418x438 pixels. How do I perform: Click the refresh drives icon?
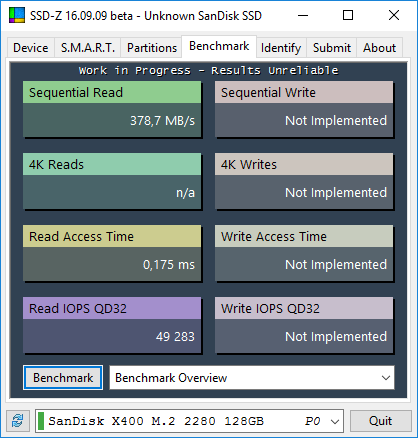click(x=18, y=421)
